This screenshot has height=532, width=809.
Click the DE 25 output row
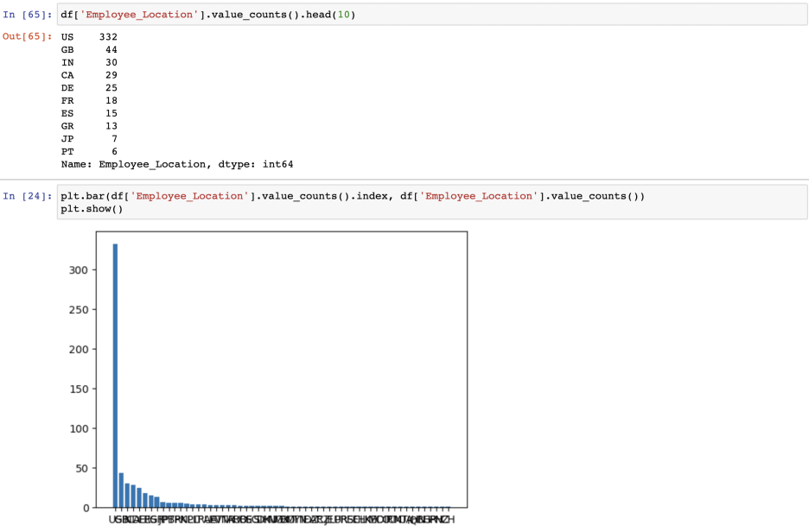coord(89,88)
